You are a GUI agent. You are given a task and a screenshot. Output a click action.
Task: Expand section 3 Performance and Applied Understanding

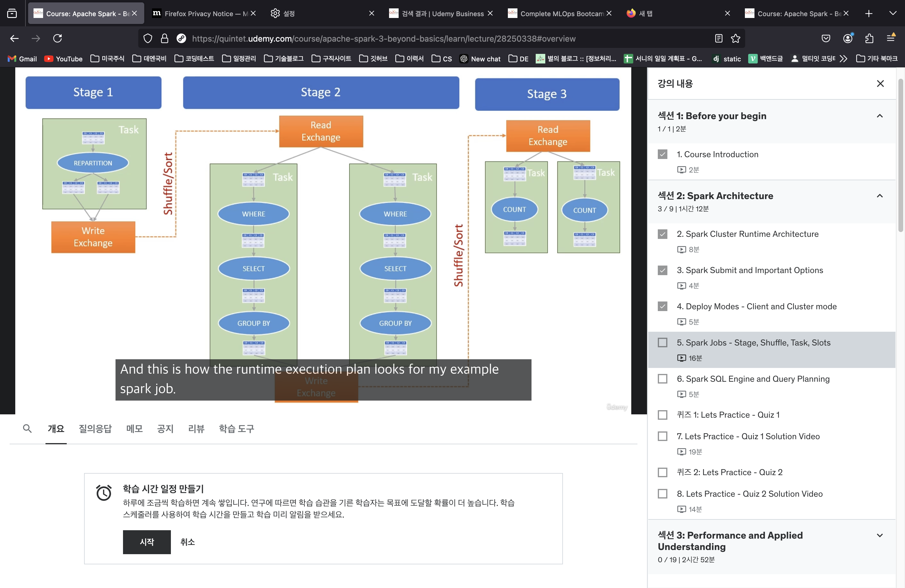pyautogui.click(x=880, y=536)
